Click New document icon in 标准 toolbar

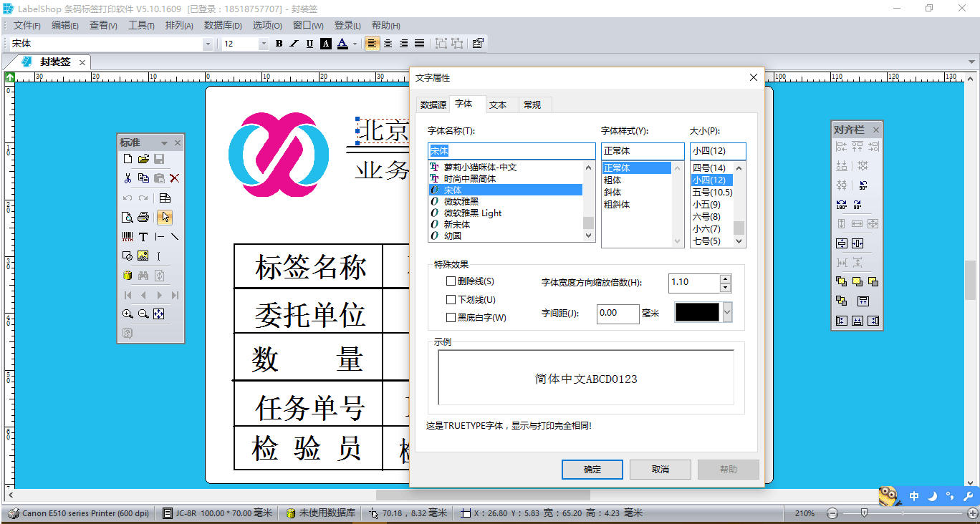click(128, 159)
